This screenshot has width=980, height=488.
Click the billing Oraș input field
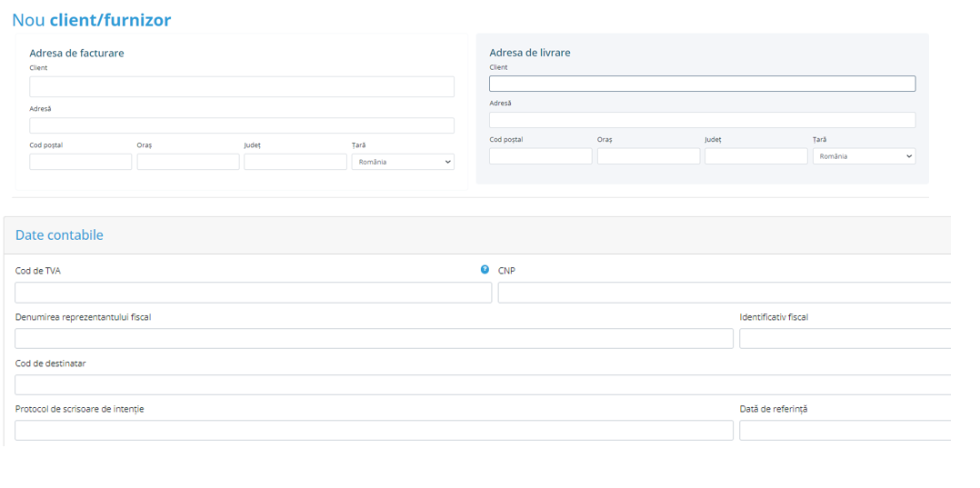click(x=187, y=162)
